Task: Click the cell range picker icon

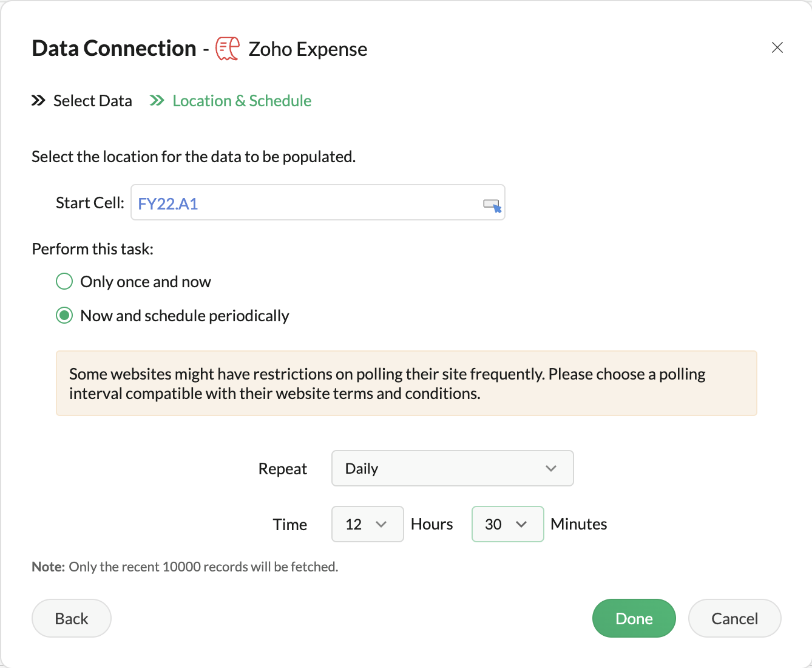Action: 492,205
